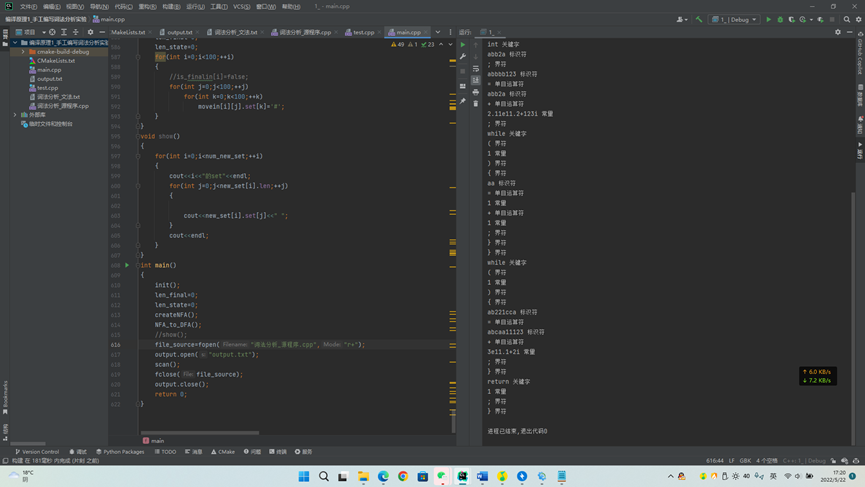
Task: Click run gutter arrow beside int main()
Action: (127, 265)
